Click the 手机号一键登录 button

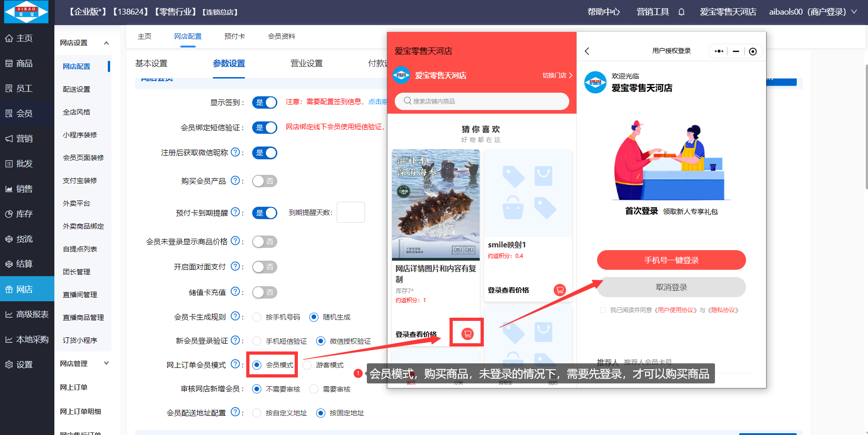[x=671, y=260]
